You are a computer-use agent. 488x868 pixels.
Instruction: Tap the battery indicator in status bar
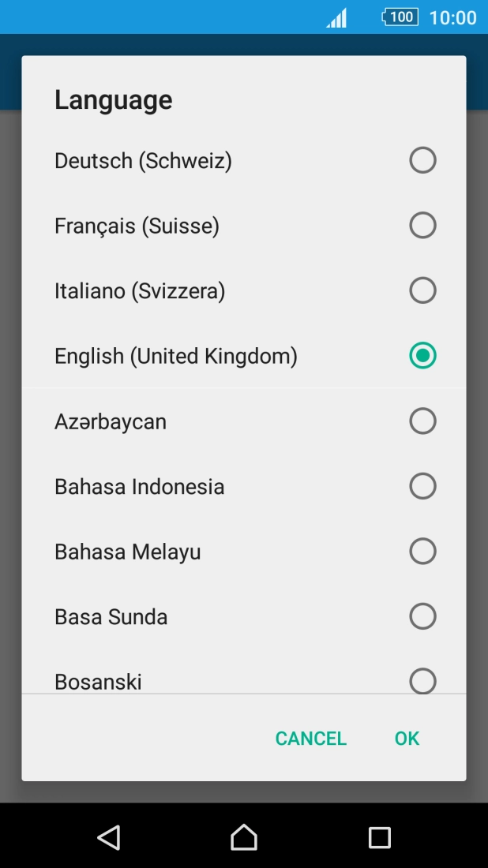tap(400, 17)
